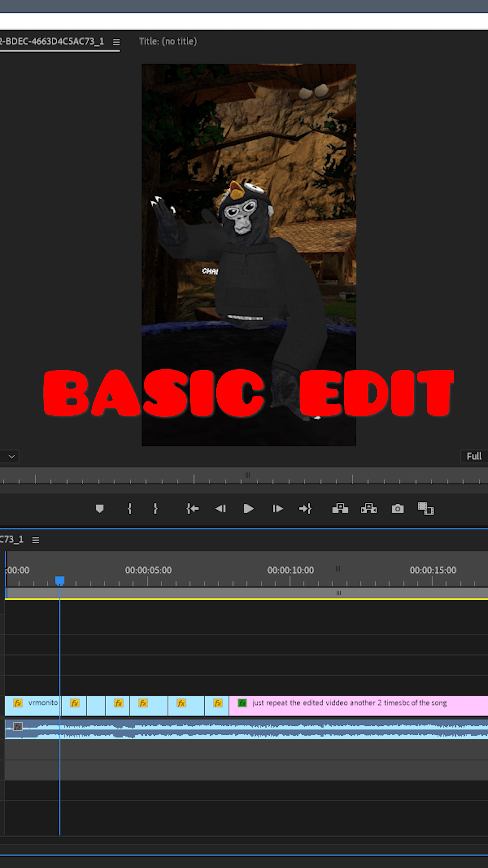Click the Mark Out bracket icon
Screen dimensions: 488x868
click(x=155, y=509)
